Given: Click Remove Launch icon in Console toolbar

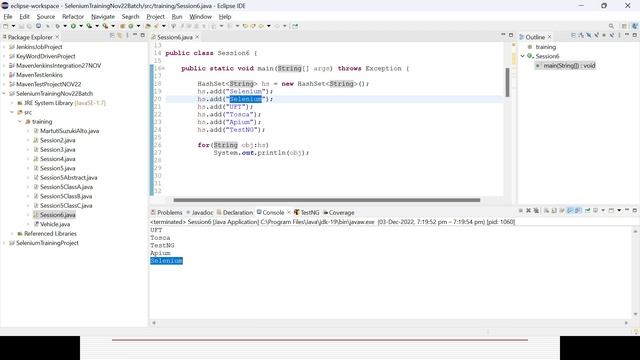Looking at the screenshot, I should tap(528, 211).
